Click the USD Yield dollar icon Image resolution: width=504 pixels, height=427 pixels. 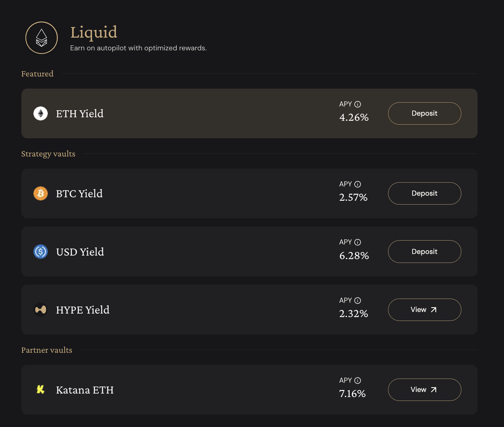[40, 252]
